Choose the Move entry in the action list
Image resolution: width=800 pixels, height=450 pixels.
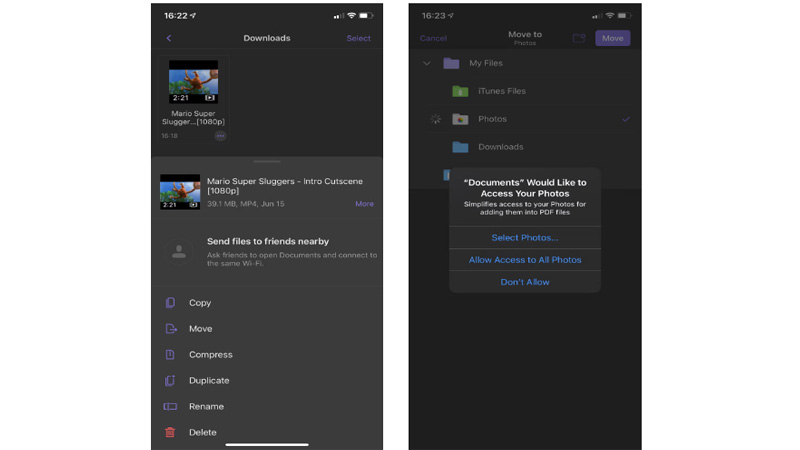pos(200,329)
